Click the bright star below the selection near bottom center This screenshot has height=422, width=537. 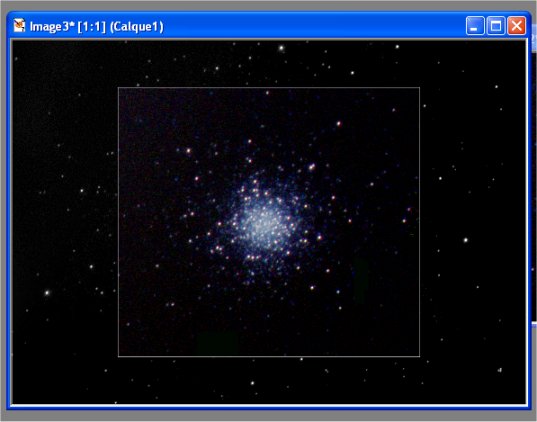pos(252,383)
